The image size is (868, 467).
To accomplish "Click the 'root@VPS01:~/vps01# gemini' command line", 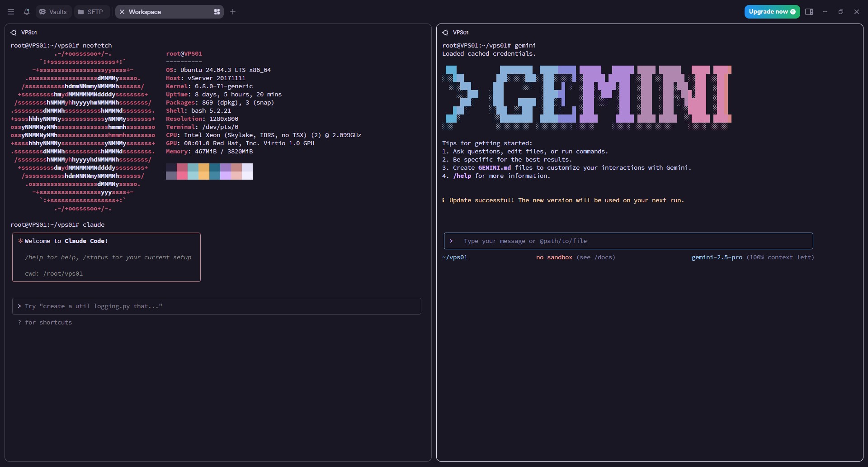I will 489,45.
